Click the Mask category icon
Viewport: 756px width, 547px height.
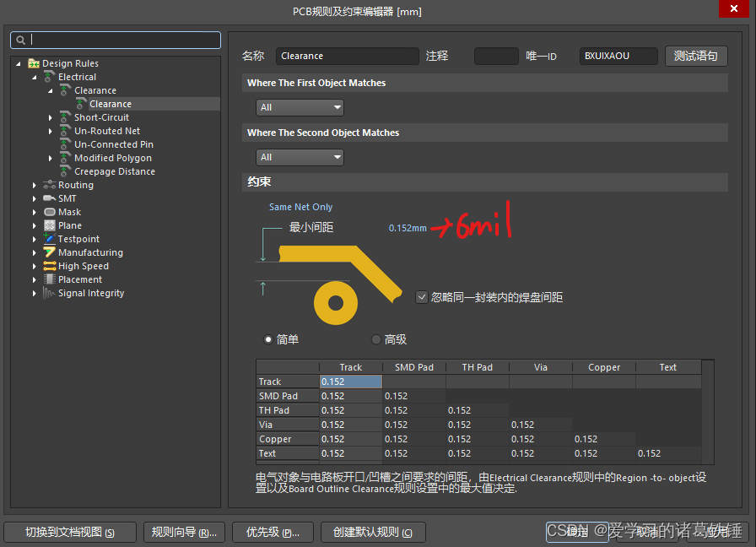click(50, 212)
